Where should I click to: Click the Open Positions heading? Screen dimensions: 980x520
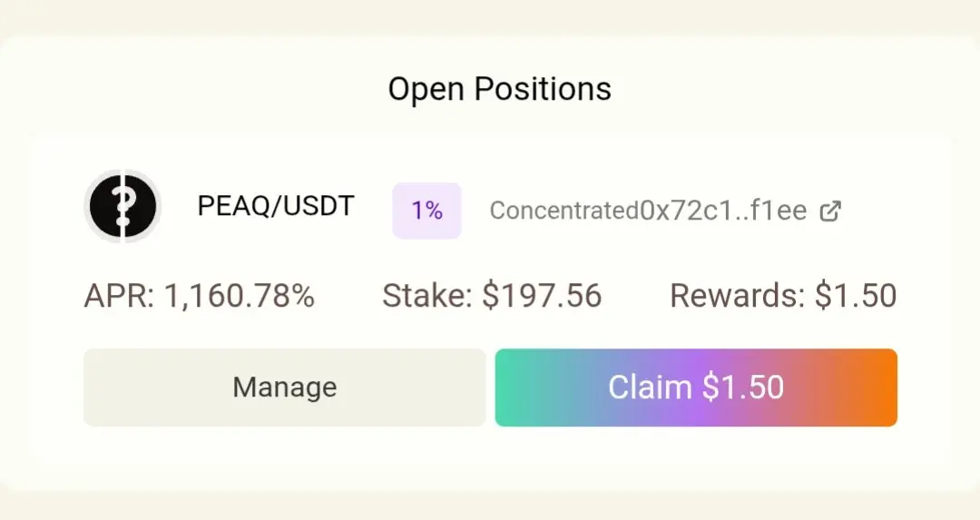[x=499, y=89]
